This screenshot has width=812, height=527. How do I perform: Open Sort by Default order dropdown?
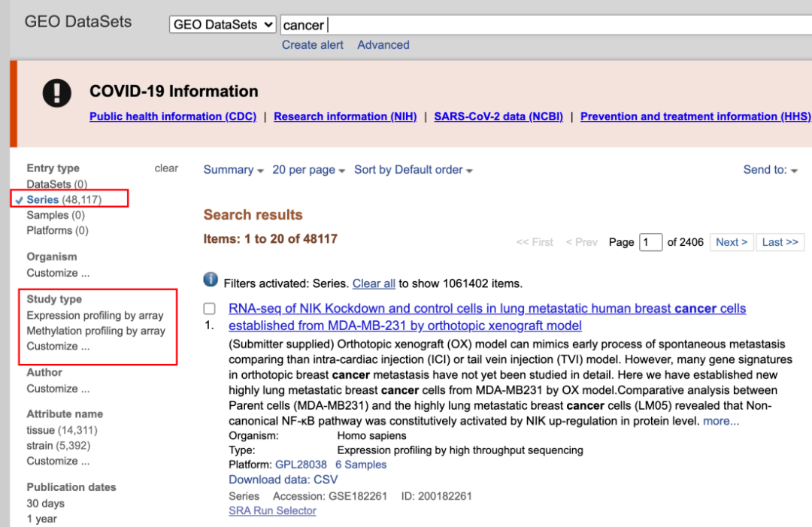[414, 170]
